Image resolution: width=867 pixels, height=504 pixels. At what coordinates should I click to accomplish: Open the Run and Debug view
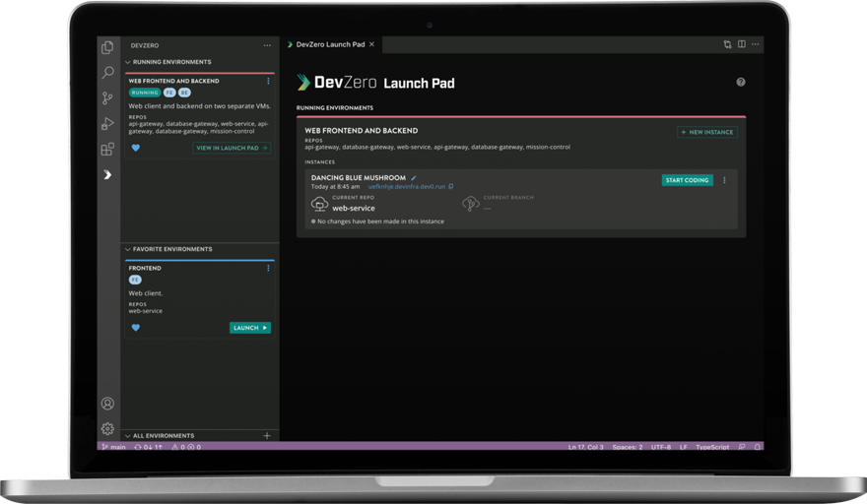tap(107, 123)
